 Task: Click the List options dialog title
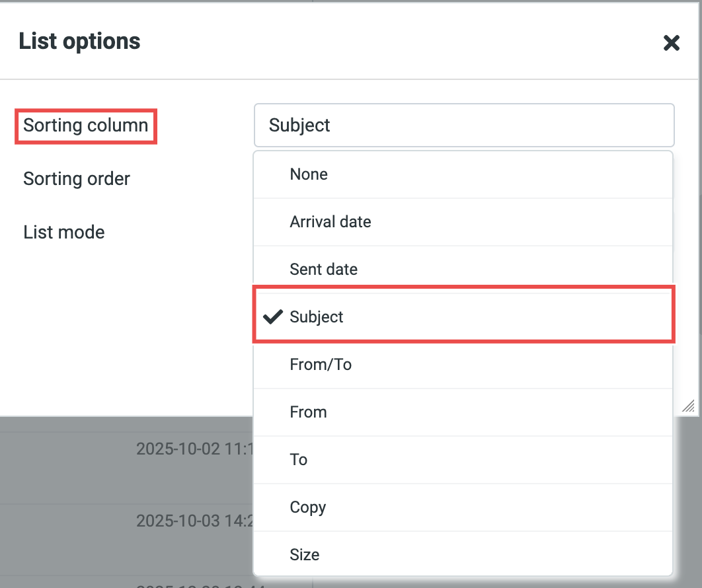[79, 41]
